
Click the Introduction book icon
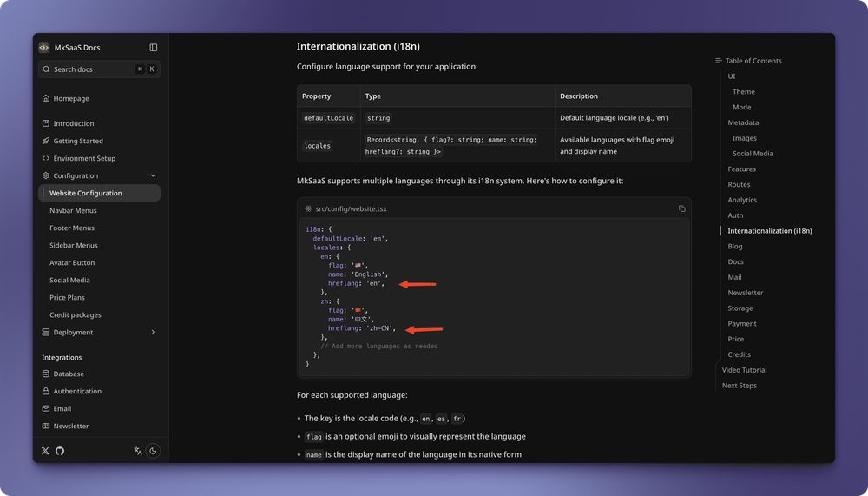click(46, 123)
